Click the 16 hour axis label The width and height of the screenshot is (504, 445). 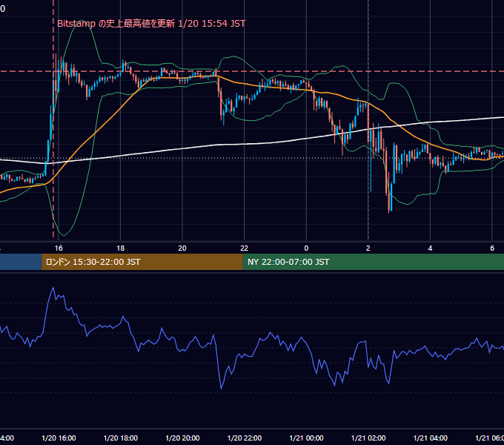[59, 248]
